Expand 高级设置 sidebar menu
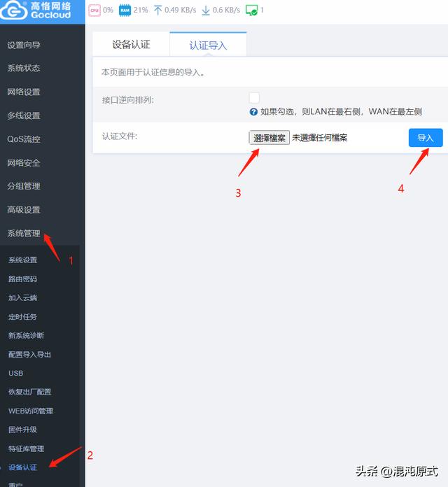This screenshot has width=448, height=487. point(24,210)
